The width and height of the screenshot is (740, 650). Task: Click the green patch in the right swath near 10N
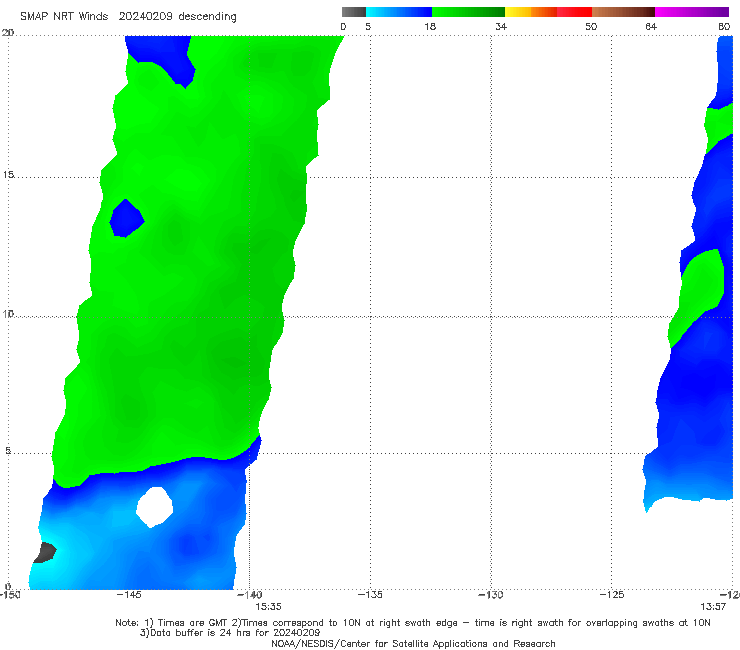click(x=697, y=296)
